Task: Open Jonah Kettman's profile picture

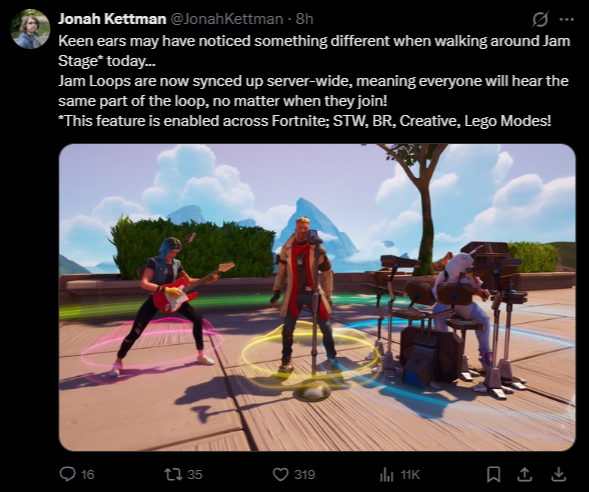Action: click(x=30, y=29)
